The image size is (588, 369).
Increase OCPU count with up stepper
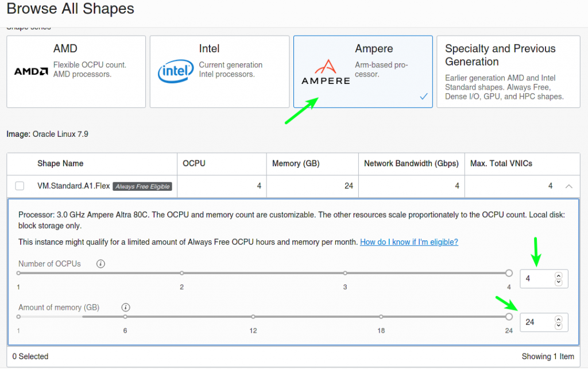click(559, 275)
